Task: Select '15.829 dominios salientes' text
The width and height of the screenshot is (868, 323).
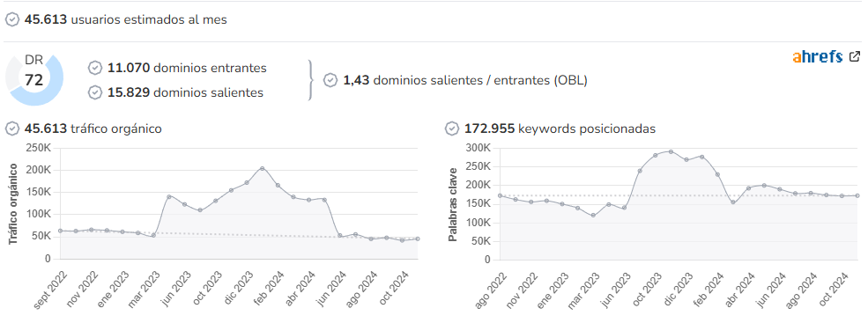Action: [185, 92]
